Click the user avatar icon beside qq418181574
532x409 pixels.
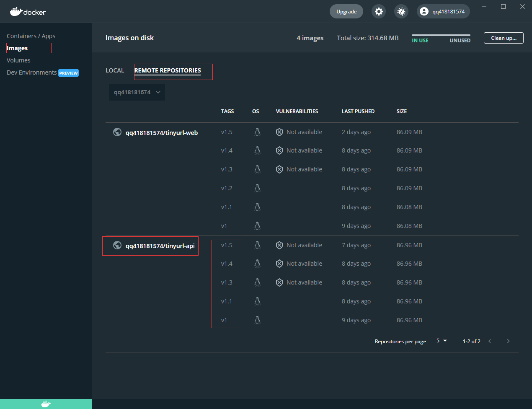(424, 11)
